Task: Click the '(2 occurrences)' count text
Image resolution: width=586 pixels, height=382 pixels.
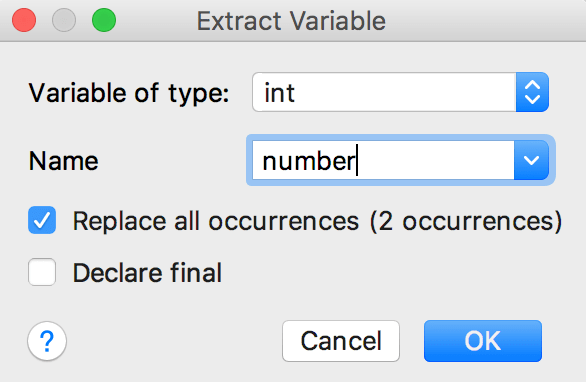Action: coord(466,221)
